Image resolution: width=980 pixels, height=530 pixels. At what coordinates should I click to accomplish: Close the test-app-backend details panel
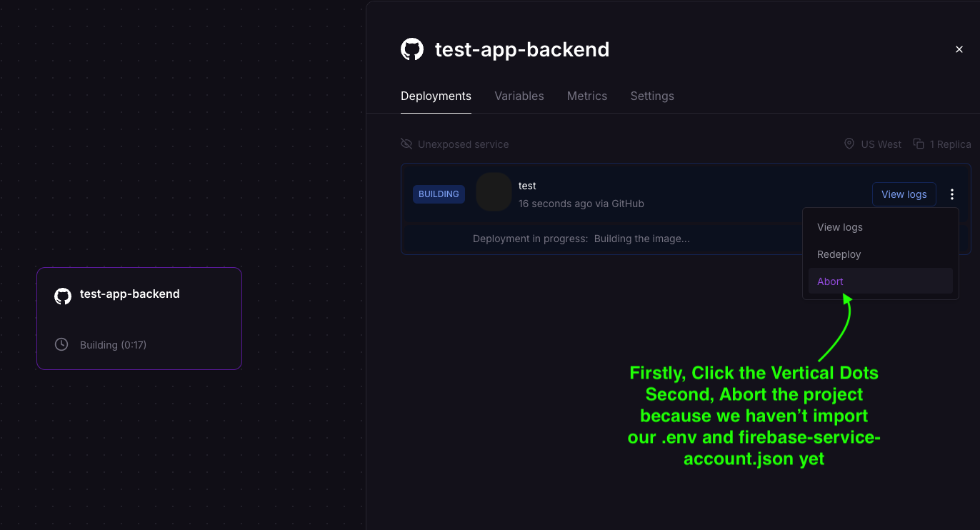[x=959, y=49]
